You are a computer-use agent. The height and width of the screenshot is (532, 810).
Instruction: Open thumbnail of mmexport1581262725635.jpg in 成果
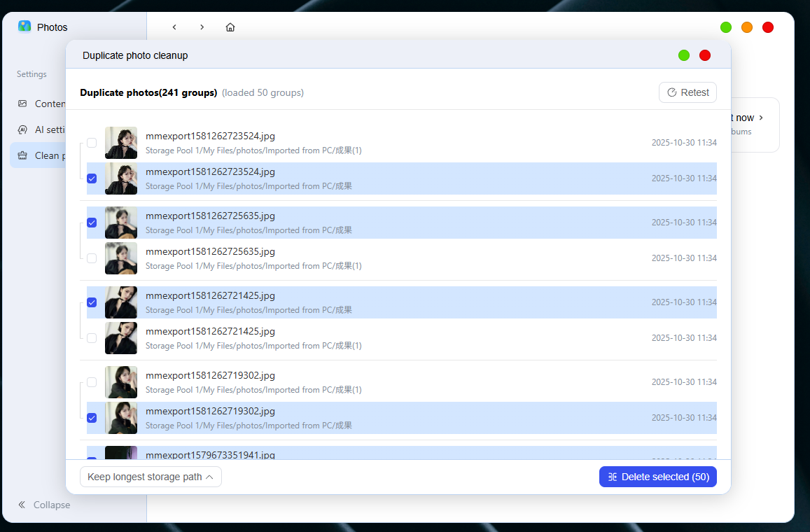click(x=121, y=223)
